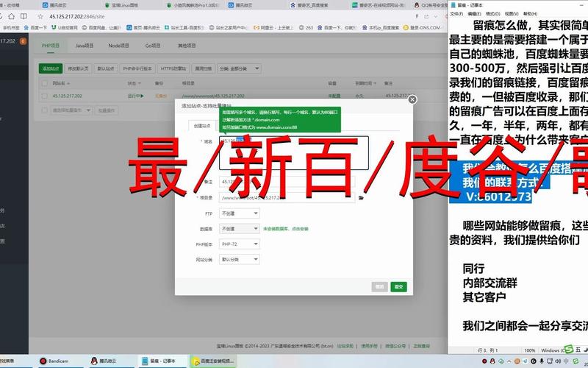Click the microphone icon in the system tray

542,361
